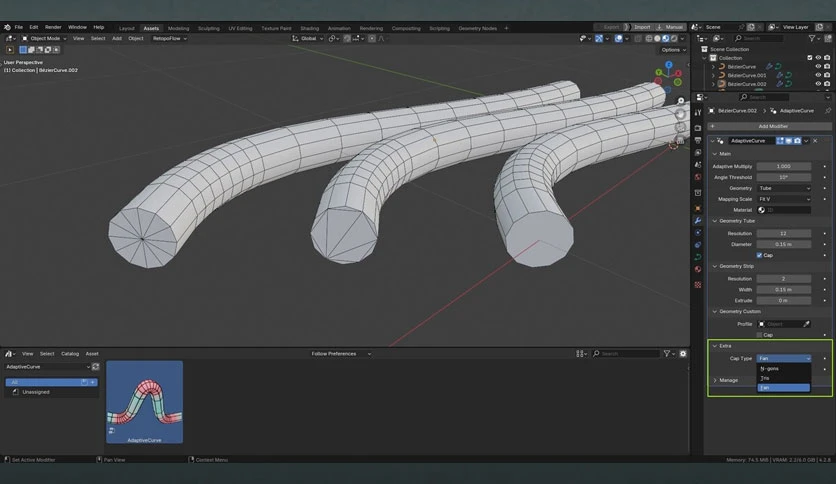
Task: Open the Geometry Tube type dropdown
Action: click(784, 188)
